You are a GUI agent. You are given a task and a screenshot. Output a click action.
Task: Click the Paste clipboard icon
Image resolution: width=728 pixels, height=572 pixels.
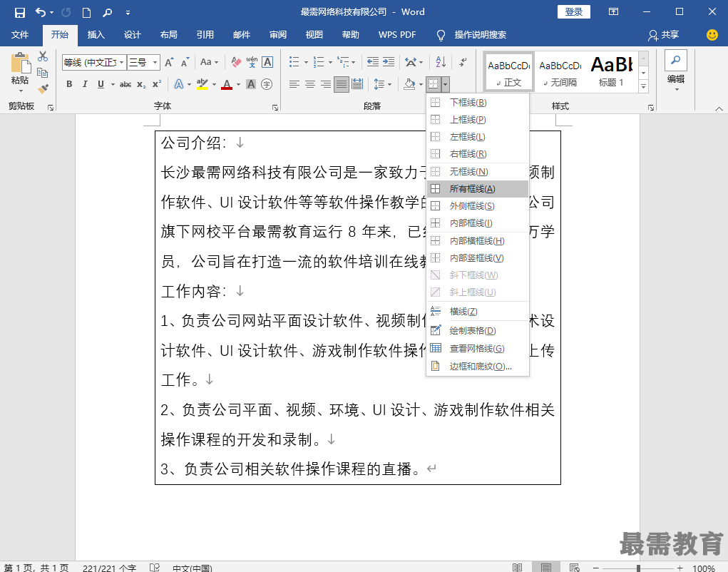(x=21, y=63)
